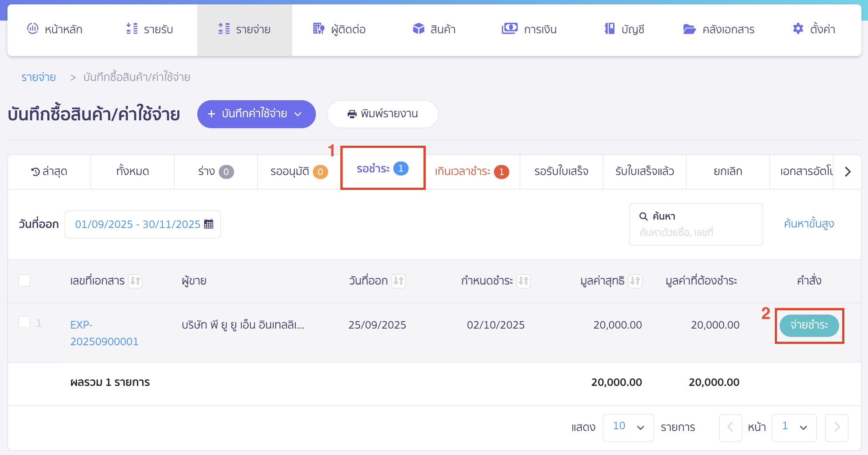Click the จ่ายชำระ payment button
Screen dimensions: 868x455
809,325
